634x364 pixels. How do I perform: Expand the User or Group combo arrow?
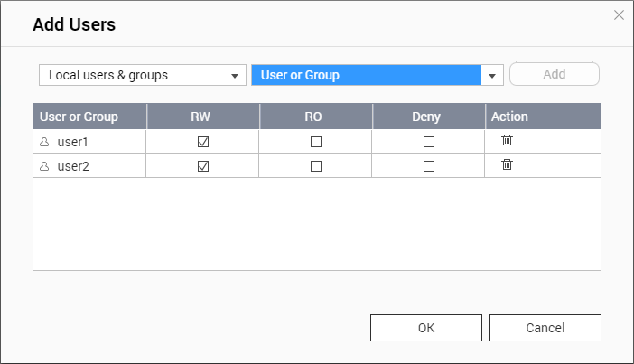point(492,75)
